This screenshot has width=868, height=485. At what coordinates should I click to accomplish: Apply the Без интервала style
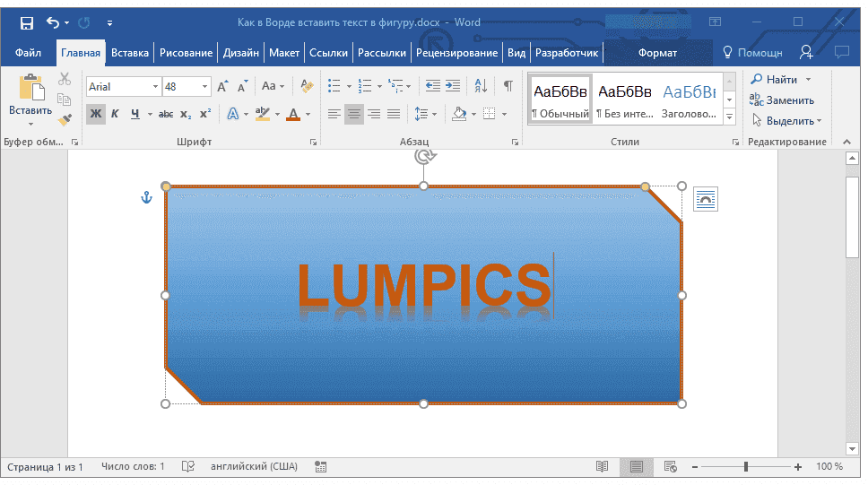click(624, 99)
